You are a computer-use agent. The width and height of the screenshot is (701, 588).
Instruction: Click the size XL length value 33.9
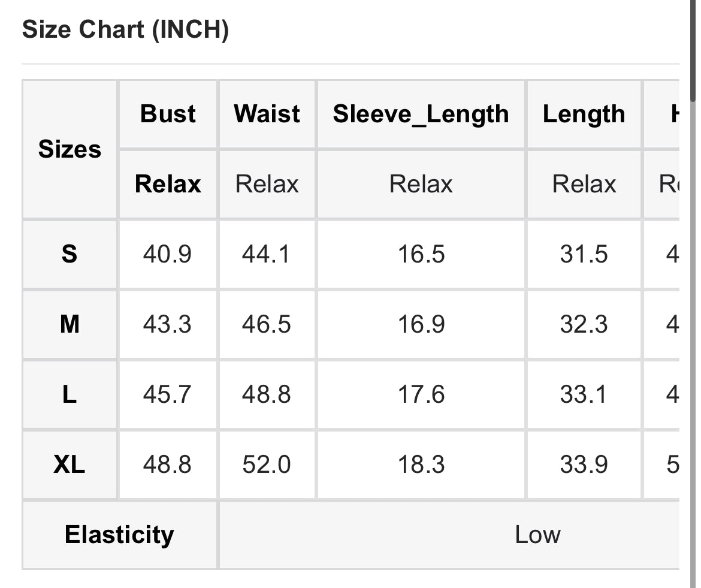(584, 465)
